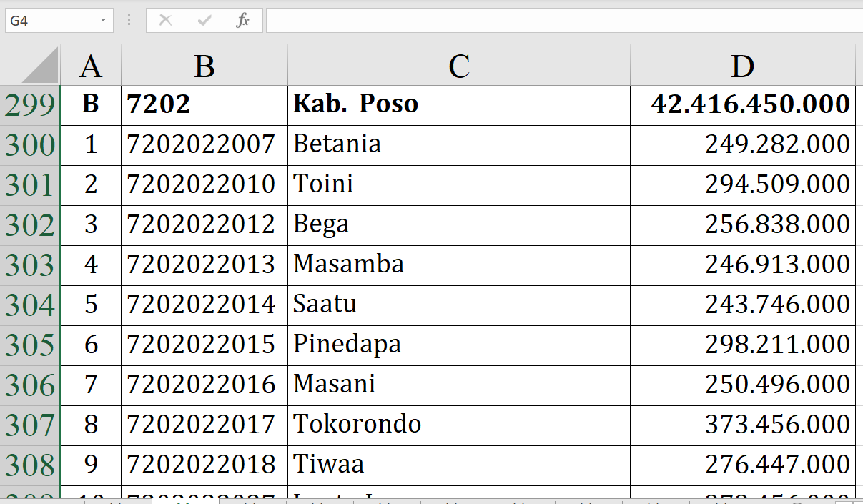The image size is (863, 504).
Task: Select column D header
Action: 742,66
